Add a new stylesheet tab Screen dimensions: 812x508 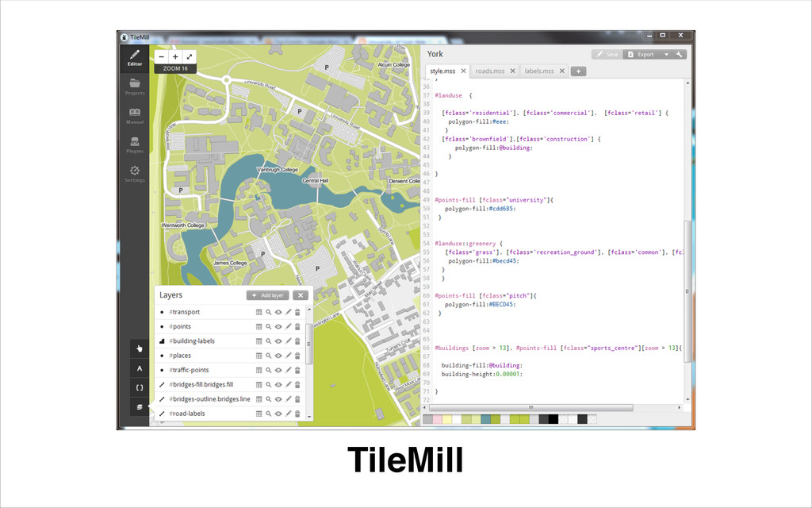click(578, 71)
